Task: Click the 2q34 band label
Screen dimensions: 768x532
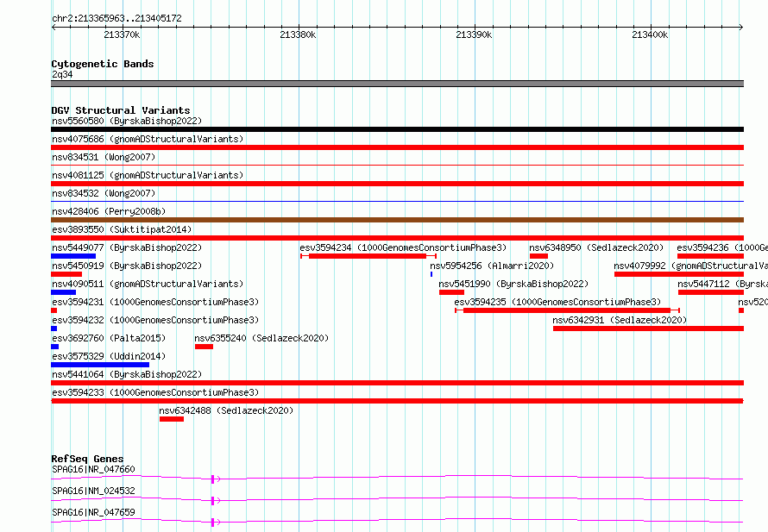Action: tap(62, 74)
